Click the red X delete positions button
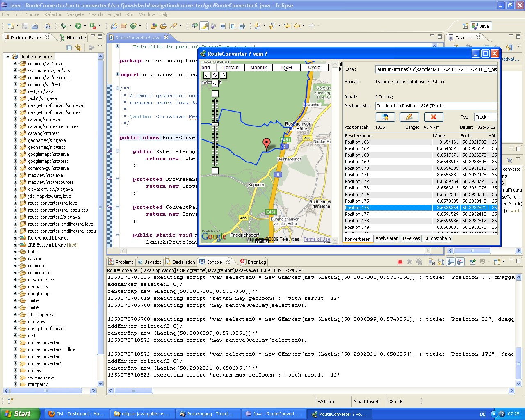Viewport: 525px width, 420px height. 434,117
